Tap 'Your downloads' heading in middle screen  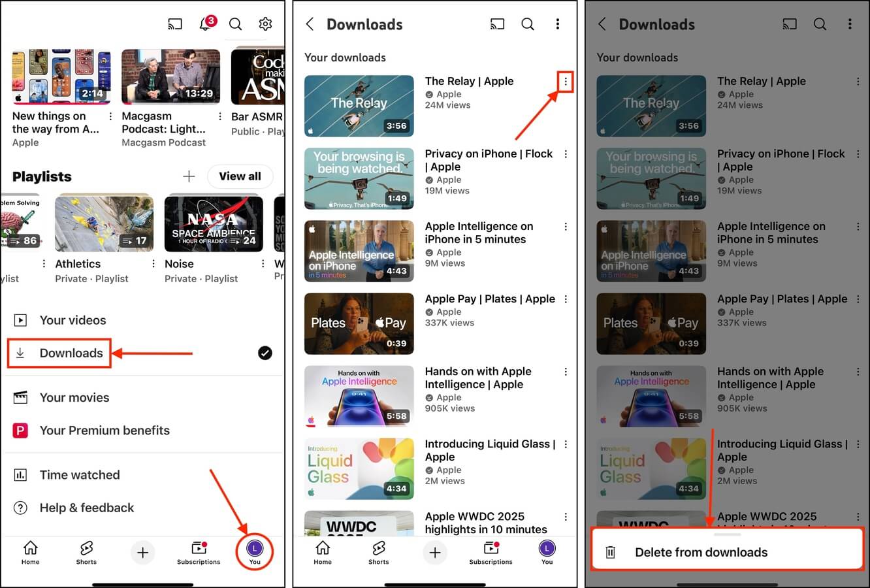[x=345, y=57]
